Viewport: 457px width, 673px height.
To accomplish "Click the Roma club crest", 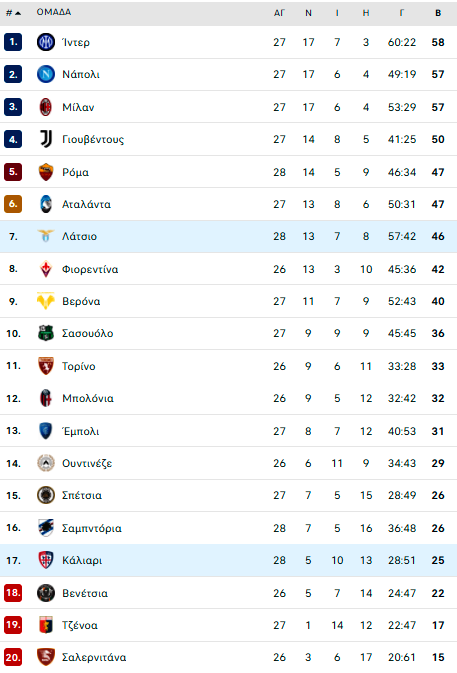I will click(x=45, y=172).
